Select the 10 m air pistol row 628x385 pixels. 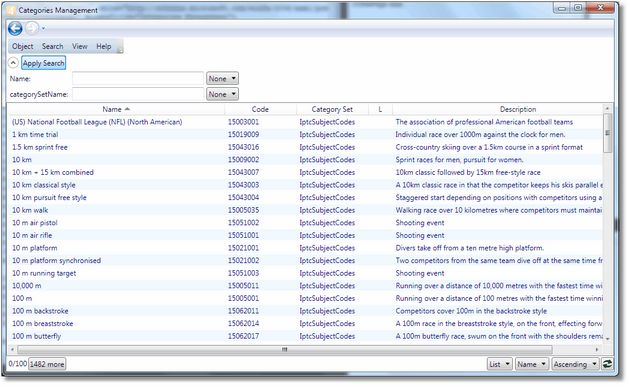point(305,223)
